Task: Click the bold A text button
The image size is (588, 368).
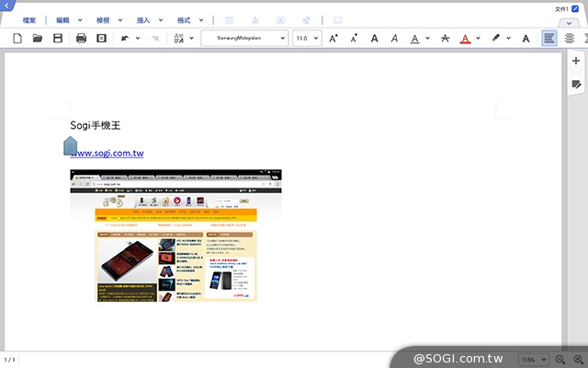Action: point(374,39)
